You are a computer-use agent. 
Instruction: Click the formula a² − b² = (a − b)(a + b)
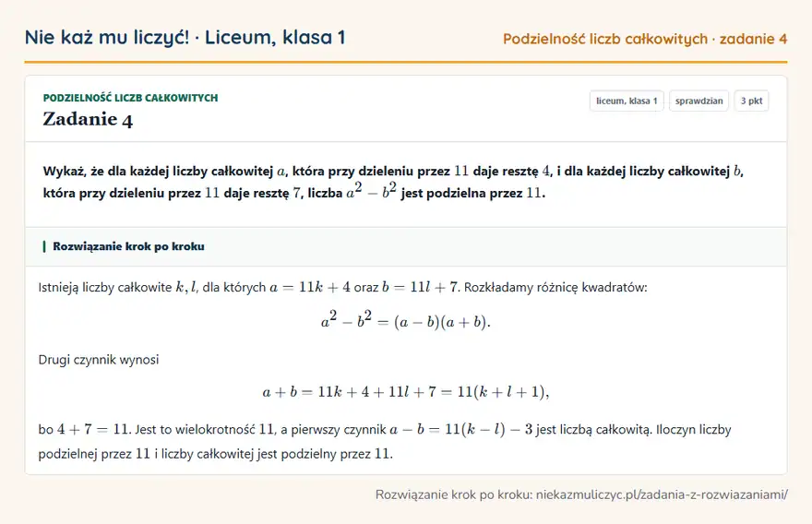tap(405, 320)
